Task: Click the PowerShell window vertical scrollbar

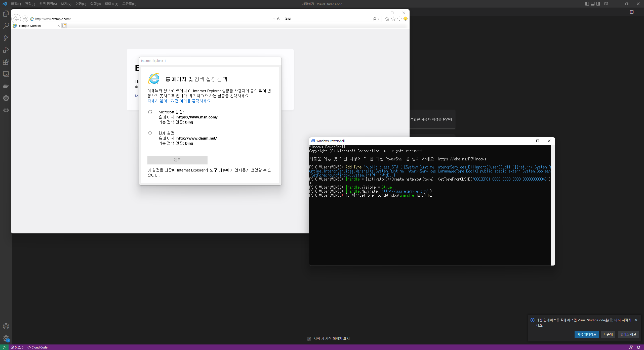Action: point(552,201)
